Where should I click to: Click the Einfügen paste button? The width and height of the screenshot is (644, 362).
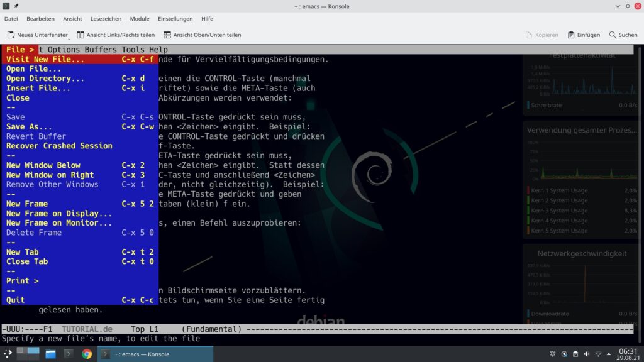click(584, 35)
